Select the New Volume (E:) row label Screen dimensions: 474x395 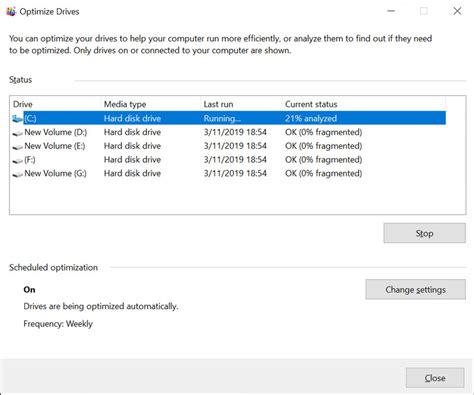55,146
